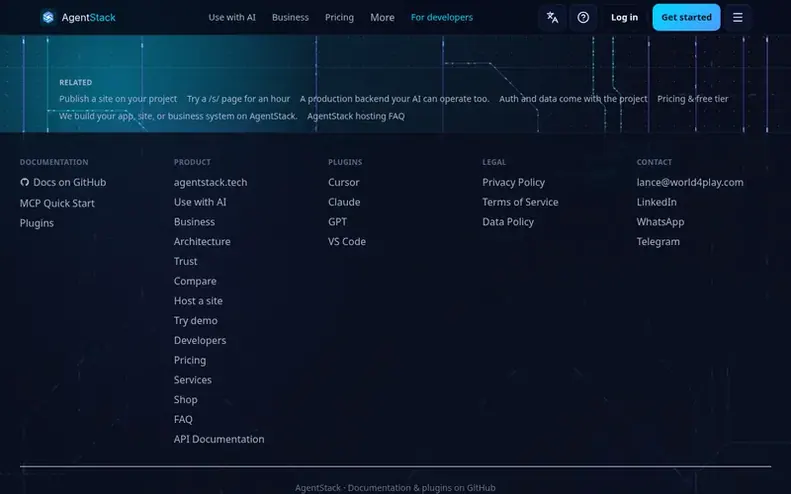
Task: Open Terms of Service link
Action: (520, 202)
